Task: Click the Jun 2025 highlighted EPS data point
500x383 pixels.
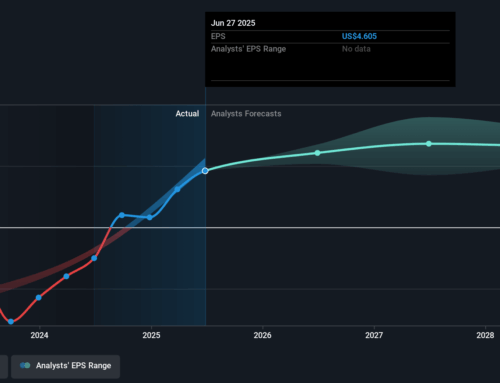Action: (x=205, y=171)
